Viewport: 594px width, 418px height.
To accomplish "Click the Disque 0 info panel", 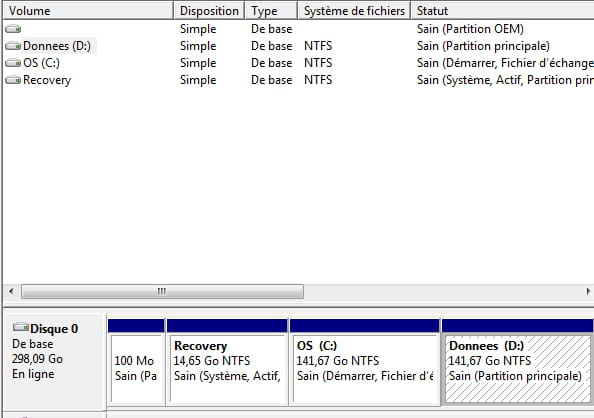I will (55, 362).
